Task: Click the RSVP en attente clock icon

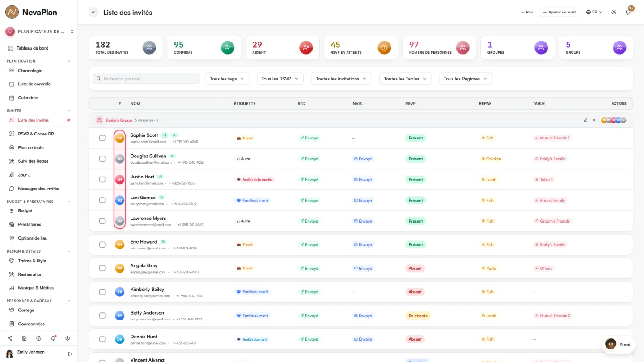Action: (384, 47)
